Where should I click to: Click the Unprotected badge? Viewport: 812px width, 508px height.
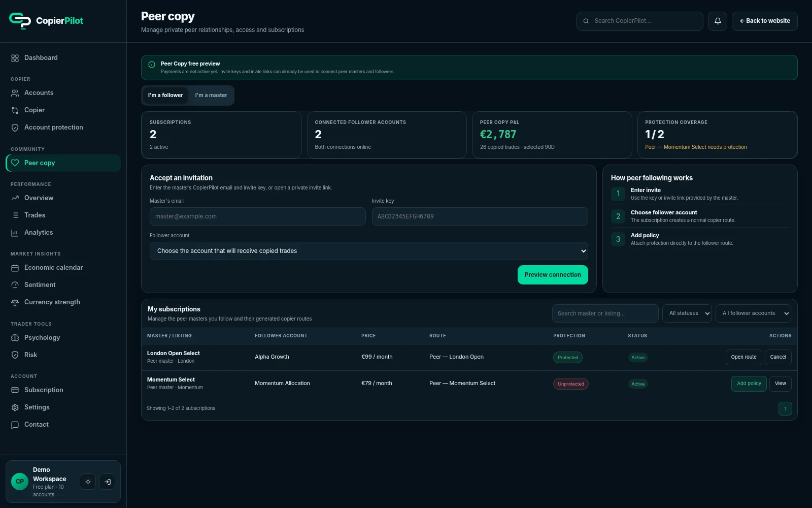pyautogui.click(x=571, y=384)
